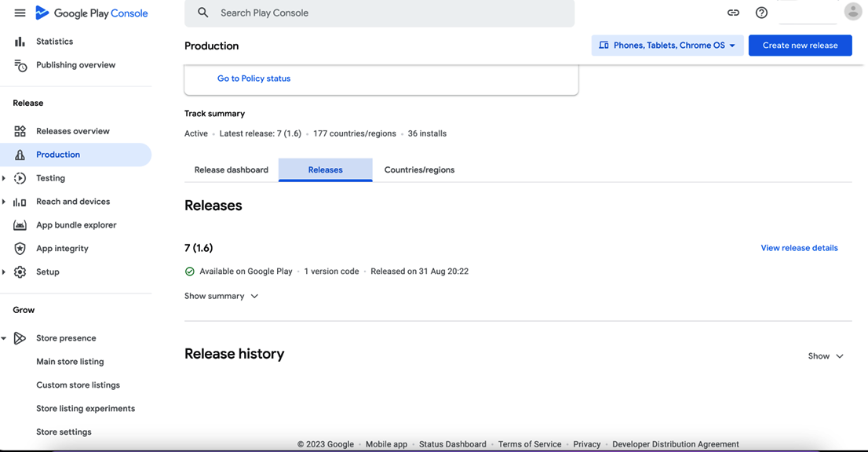Go to Publishing overview

point(75,65)
